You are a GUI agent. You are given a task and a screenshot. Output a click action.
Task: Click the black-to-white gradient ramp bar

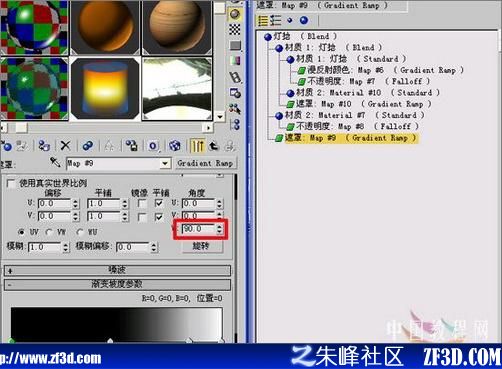[x=117, y=324]
